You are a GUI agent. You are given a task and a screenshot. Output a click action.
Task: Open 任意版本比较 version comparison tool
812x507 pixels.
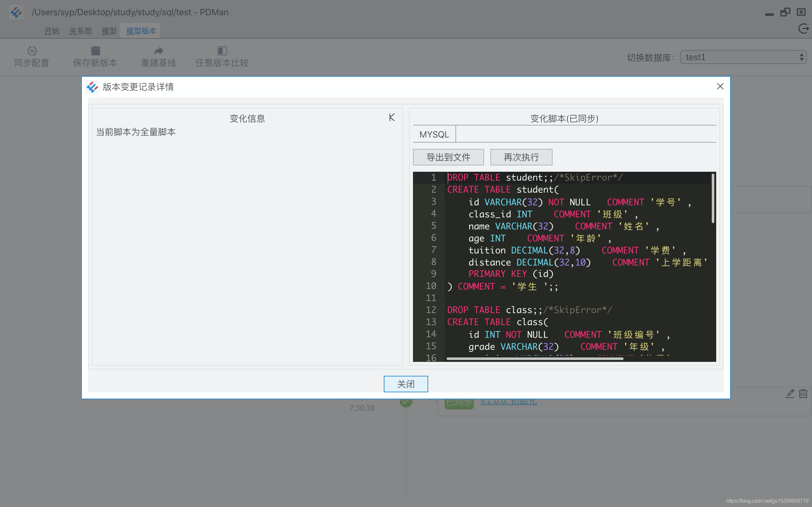tap(222, 56)
